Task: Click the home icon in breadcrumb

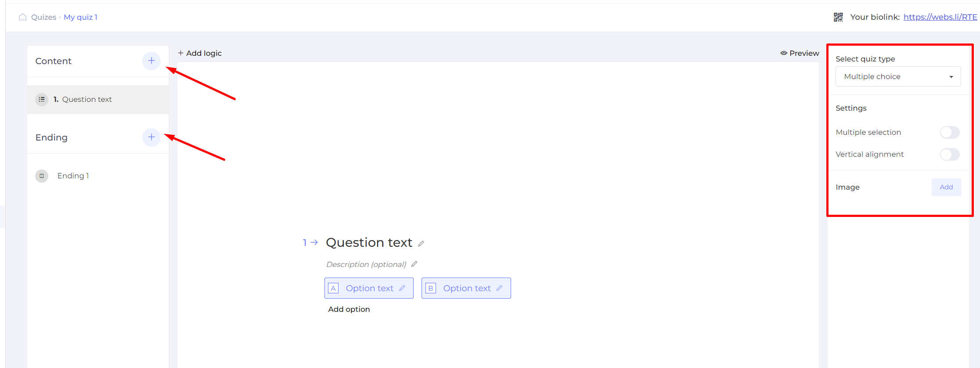Action: [22, 17]
